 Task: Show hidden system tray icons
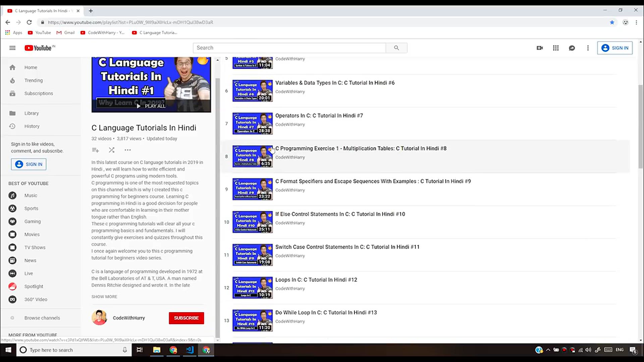pos(548,350)
